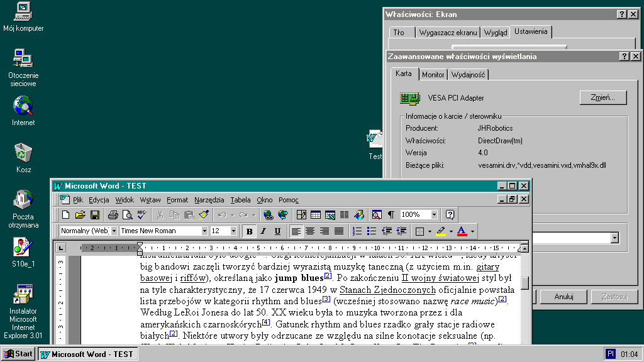
Task: Click the Zmień... button for the adapter
Action: pyautogui.click(x=603, y=97)
